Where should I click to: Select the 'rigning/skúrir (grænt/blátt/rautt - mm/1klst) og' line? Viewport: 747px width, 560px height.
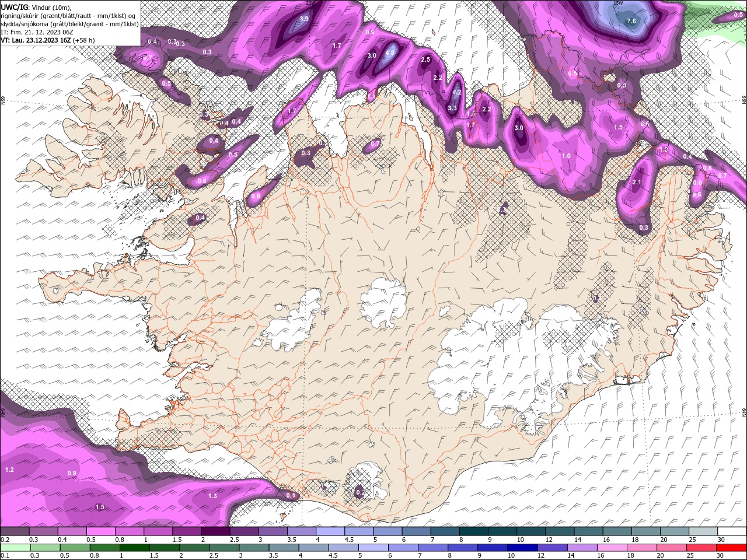[69, 15]
